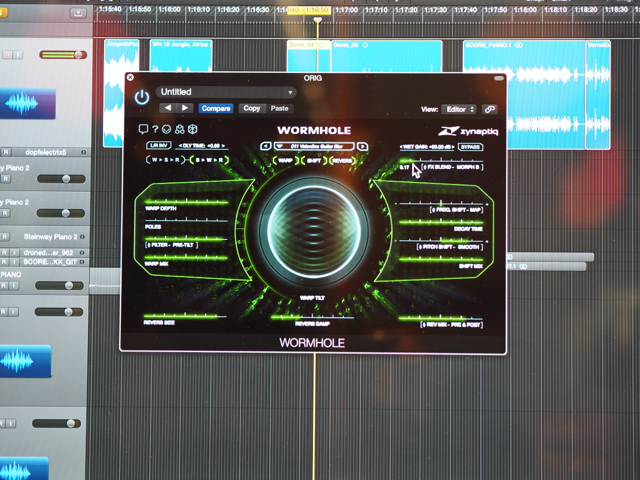Load previous Wormhole preset arrow
Screen dimensions: 640x480
click(266, 146)
